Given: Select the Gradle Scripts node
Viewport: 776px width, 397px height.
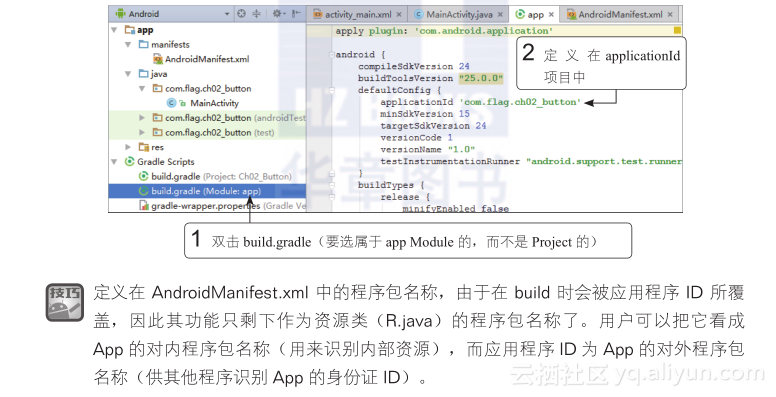Looking at the screenshot, I should pos(165,162).
